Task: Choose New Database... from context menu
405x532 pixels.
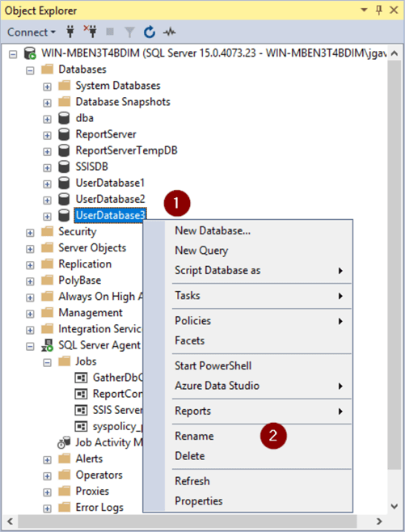Action: [259, 230]
